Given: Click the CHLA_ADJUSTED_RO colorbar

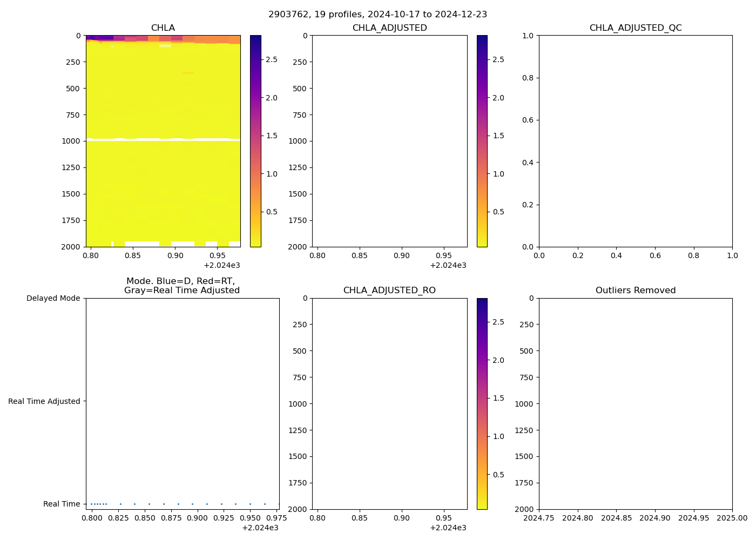Looking at the screenshot, I should (482, 403).
